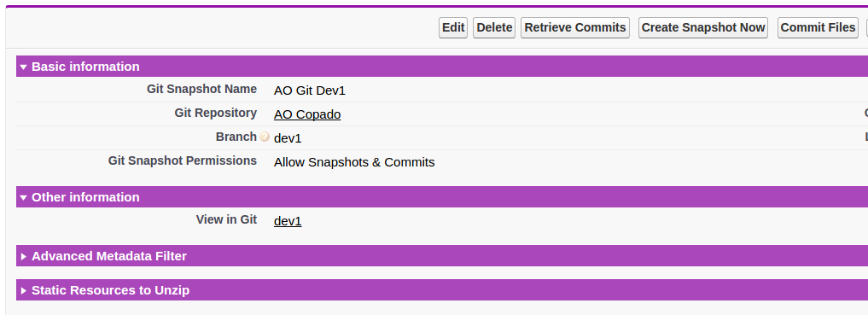Click Allow Snapshots & Commits value
Viewport: 868px width, 315px height.
click(354, 162)
